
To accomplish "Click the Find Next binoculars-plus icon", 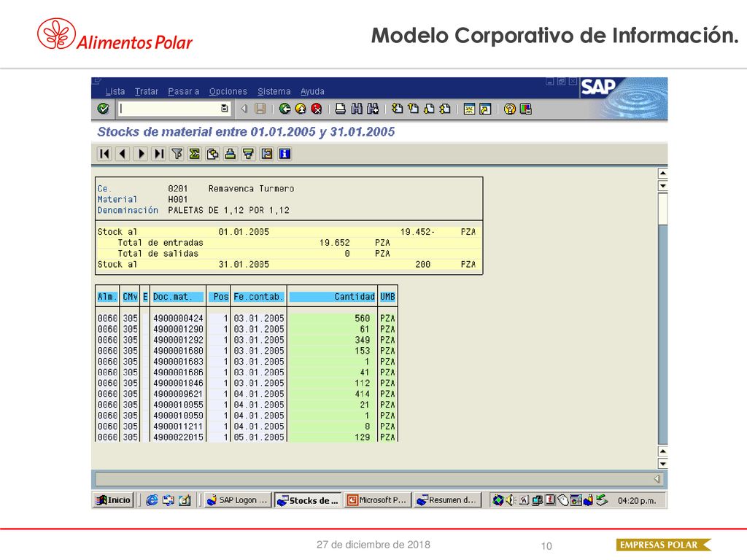I will 373,109.
